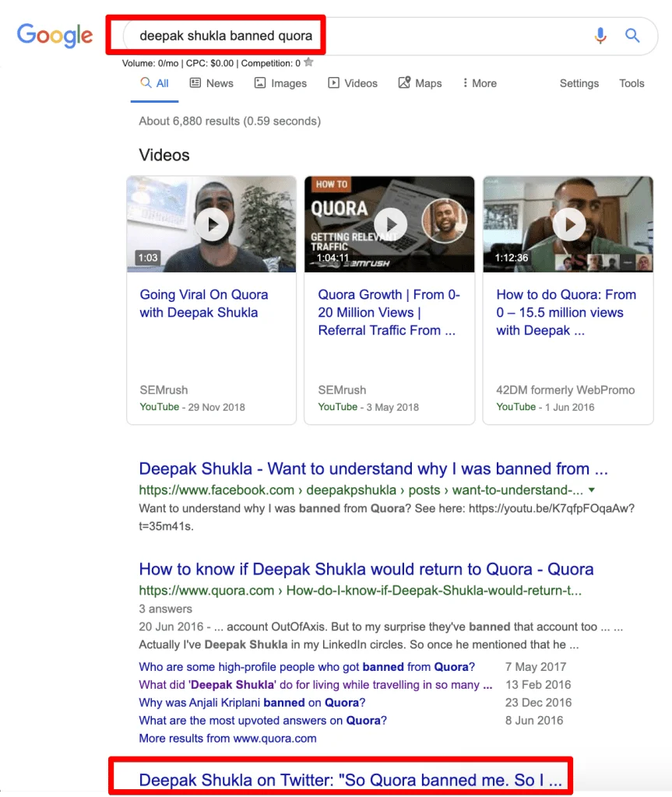
Task: Open the Deepak Shukla on Twitter result
Action: pos(350,780)
